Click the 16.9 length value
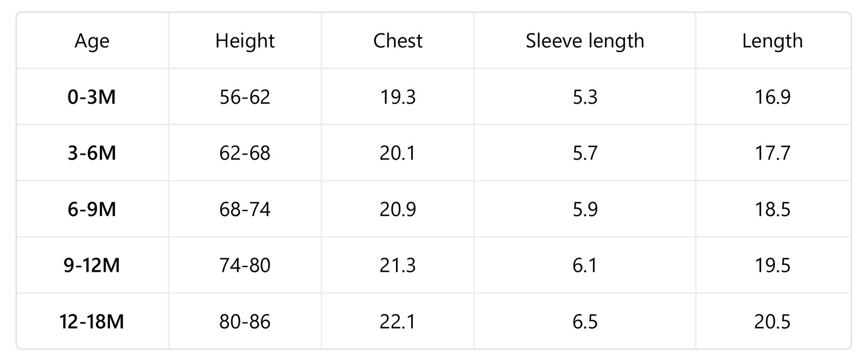 tap(773, 97)
